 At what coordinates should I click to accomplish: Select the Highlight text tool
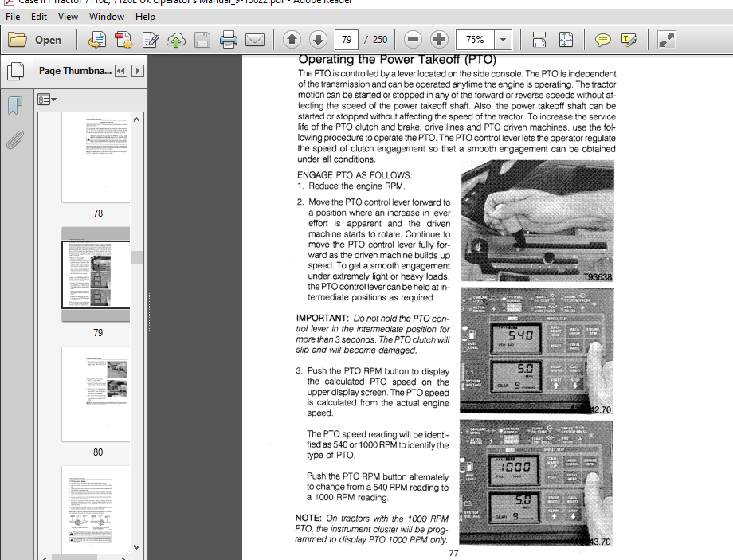(629, 40)
